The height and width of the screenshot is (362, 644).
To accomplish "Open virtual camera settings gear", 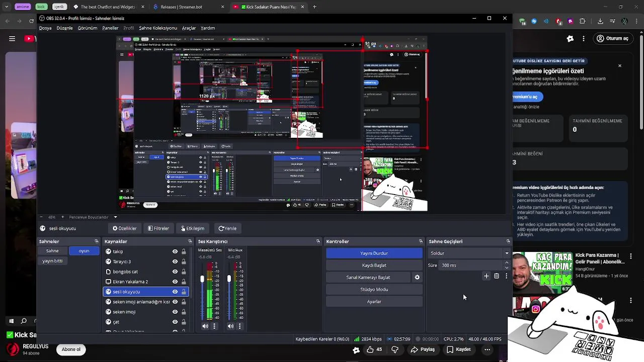I will click(417, 277).
